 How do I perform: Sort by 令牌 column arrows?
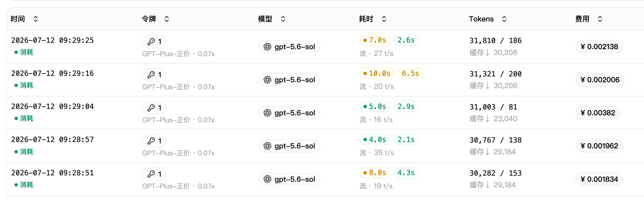[x=167, y=19]
